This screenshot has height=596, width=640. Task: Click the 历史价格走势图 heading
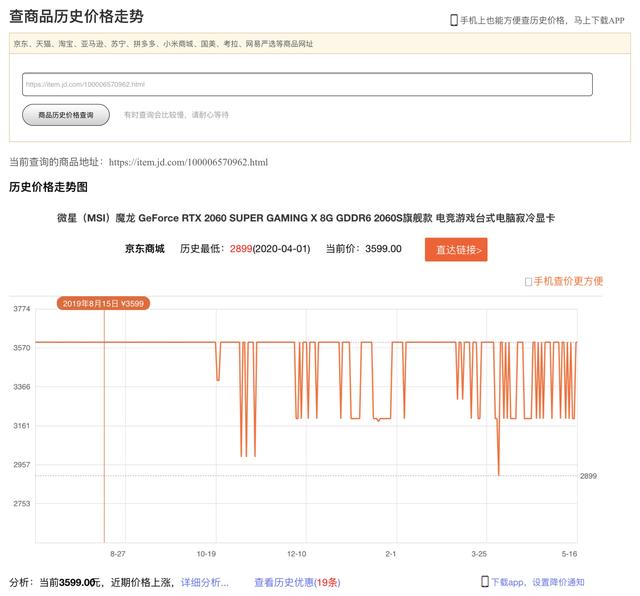coord(48,187)
